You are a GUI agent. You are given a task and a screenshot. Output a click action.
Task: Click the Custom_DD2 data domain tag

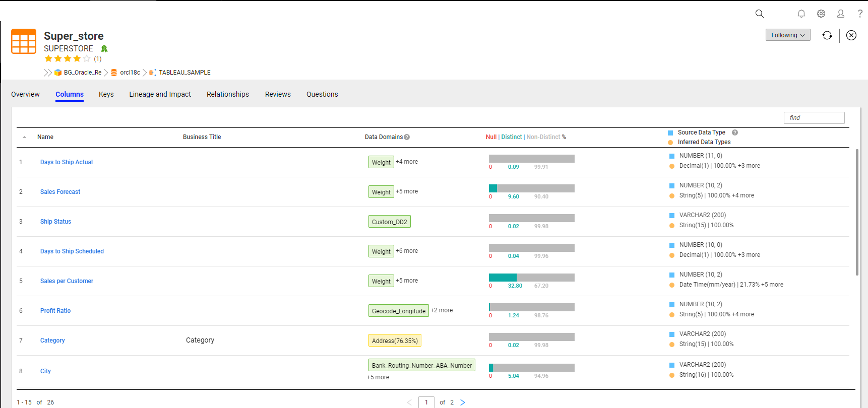click(x=390, y=222)
